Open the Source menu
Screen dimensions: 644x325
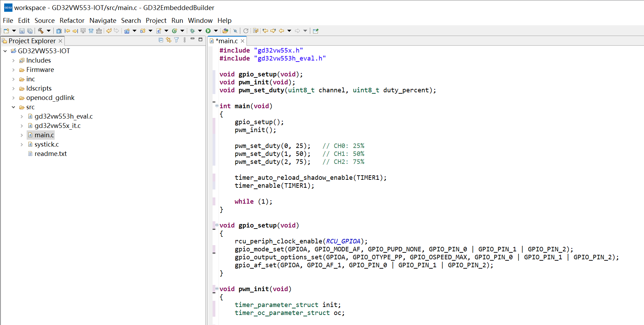[45, 20]
